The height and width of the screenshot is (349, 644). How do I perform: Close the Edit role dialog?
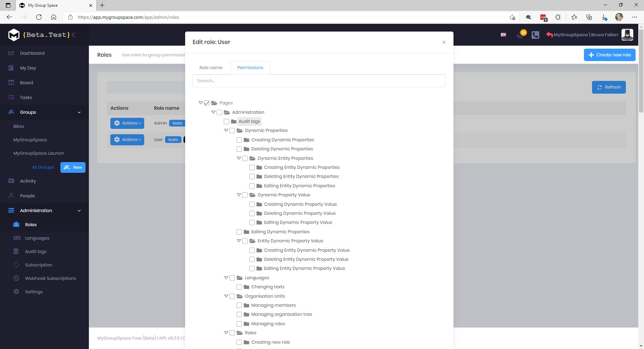click(x=444, y=42)
